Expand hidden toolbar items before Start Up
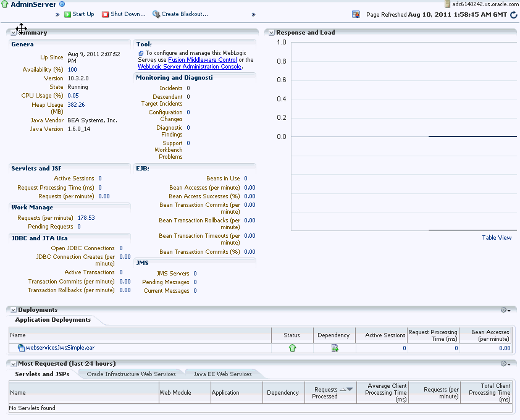The height and width of the screenshot is (420, 520). (57, 15)
